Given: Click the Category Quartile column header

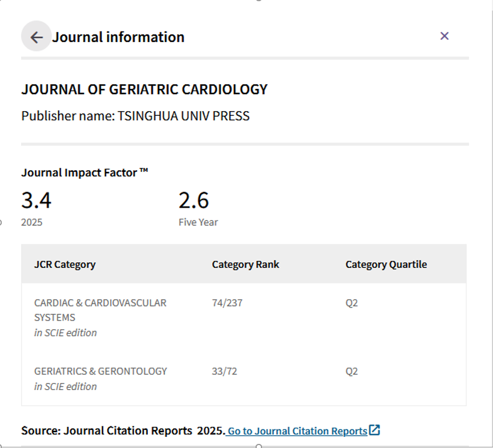Looking at the screenshot, I should [x=386, y=264].
